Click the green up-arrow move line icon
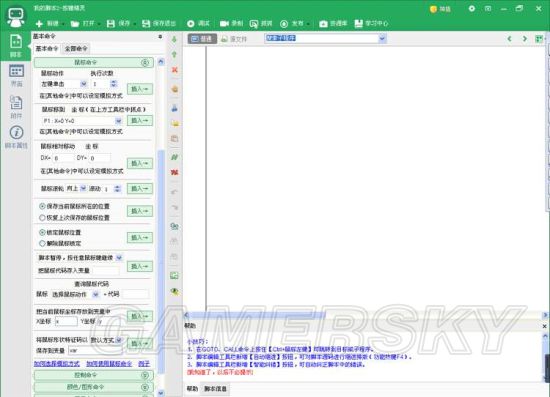The width and height of the screenshot is (550, 397). coord(174,54)
